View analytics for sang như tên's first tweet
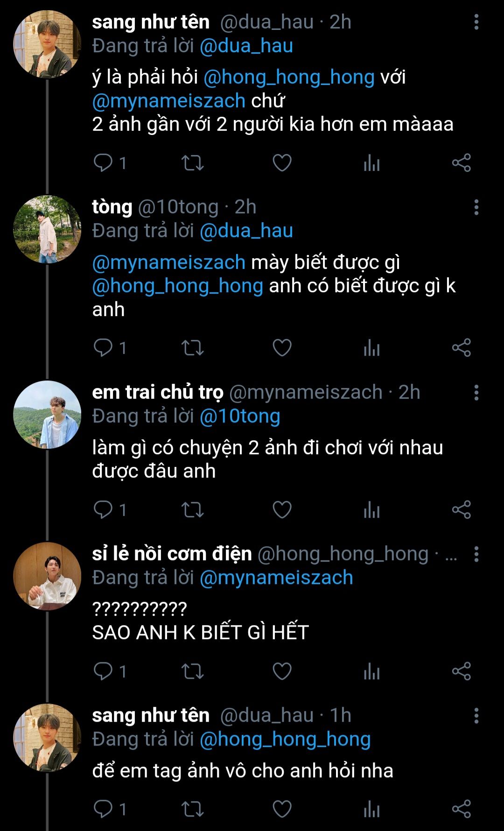504x831 pixels. pyautogui.click(x=371, y=163)
